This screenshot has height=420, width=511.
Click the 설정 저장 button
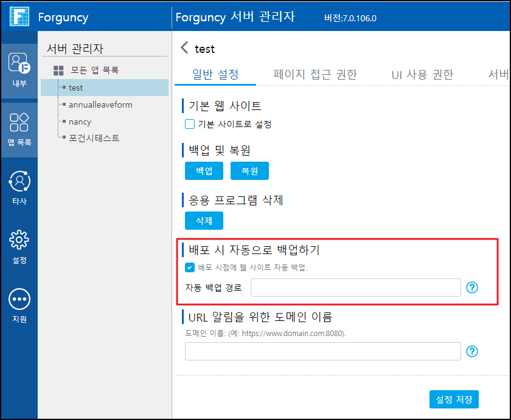[x=454, y=399]
